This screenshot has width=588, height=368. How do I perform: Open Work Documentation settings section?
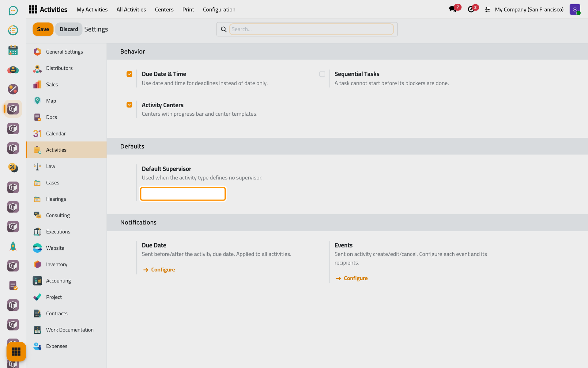click(66, 330)
